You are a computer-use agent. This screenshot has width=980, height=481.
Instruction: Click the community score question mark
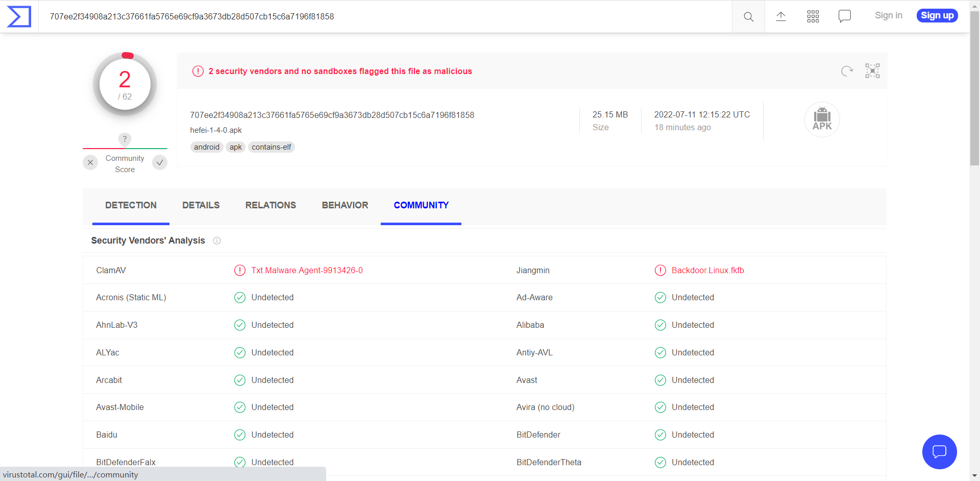coord(125,139)
